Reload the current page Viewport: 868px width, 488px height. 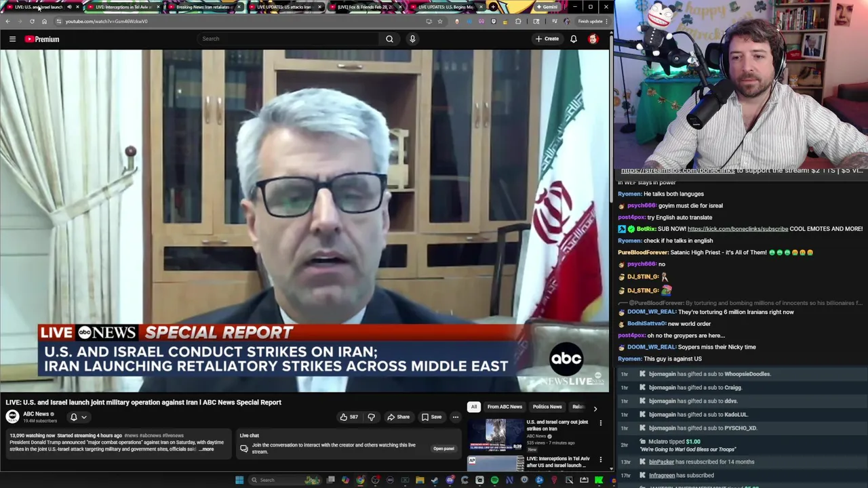point(32,21)
